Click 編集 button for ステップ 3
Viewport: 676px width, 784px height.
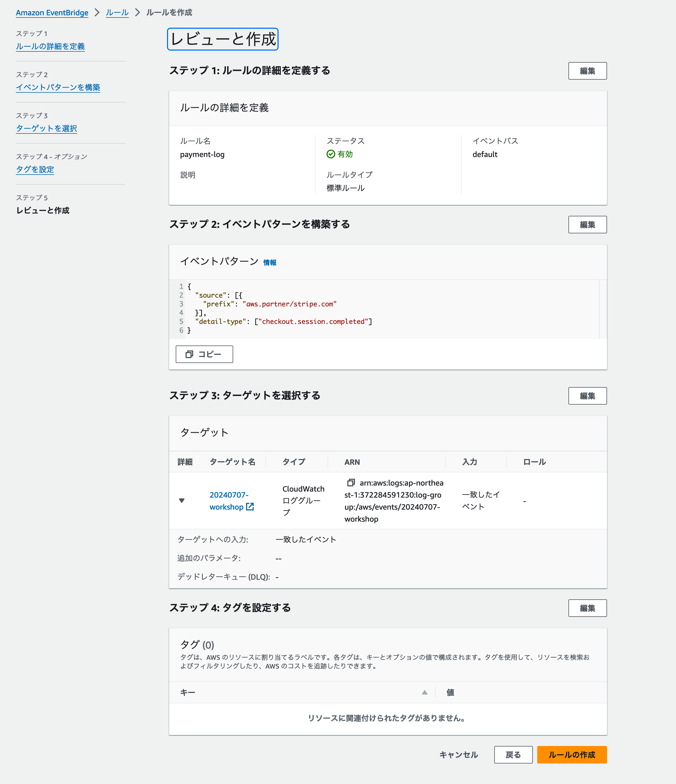point(587,395)
